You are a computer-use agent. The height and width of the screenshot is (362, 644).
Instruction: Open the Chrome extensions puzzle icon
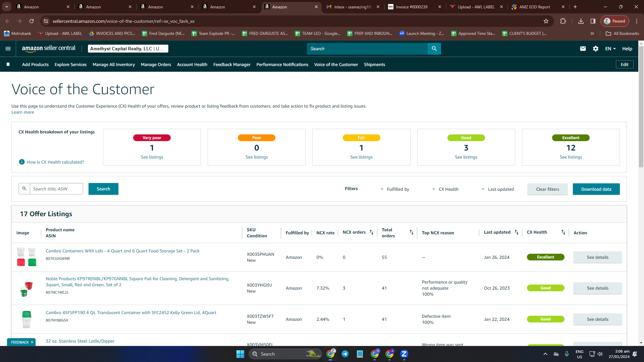(563, 21)
